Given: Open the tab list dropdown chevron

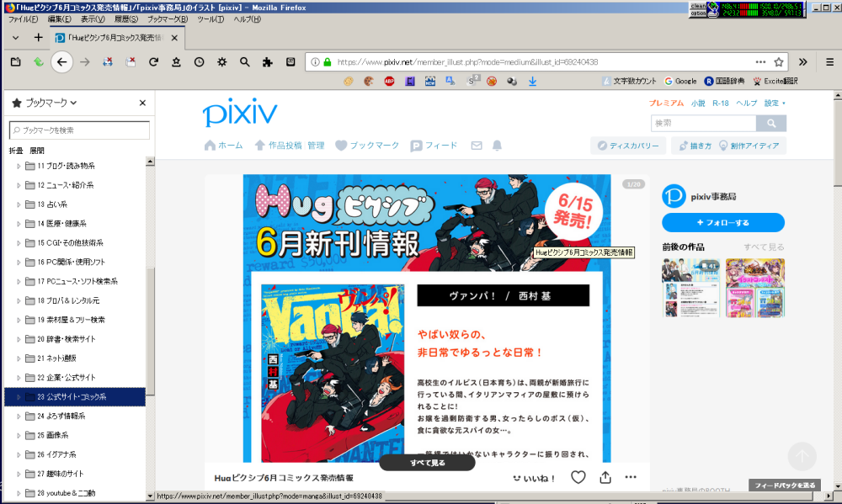Looking at the screenshot, I should tap(15, 38).
